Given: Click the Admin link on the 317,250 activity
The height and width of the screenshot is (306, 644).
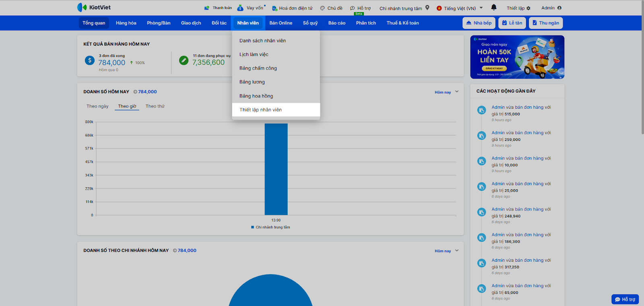Looking at the screenshot, I should tap(498, 260).
